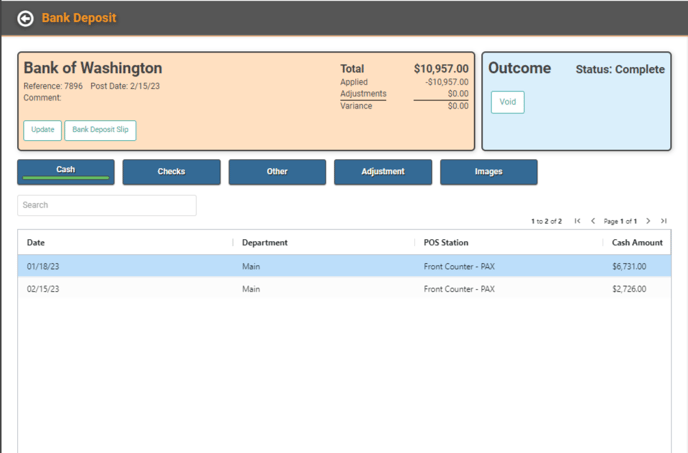The image size is (688, 453).
Task: Go to next page of results
Action: click(x=648, y=221)
